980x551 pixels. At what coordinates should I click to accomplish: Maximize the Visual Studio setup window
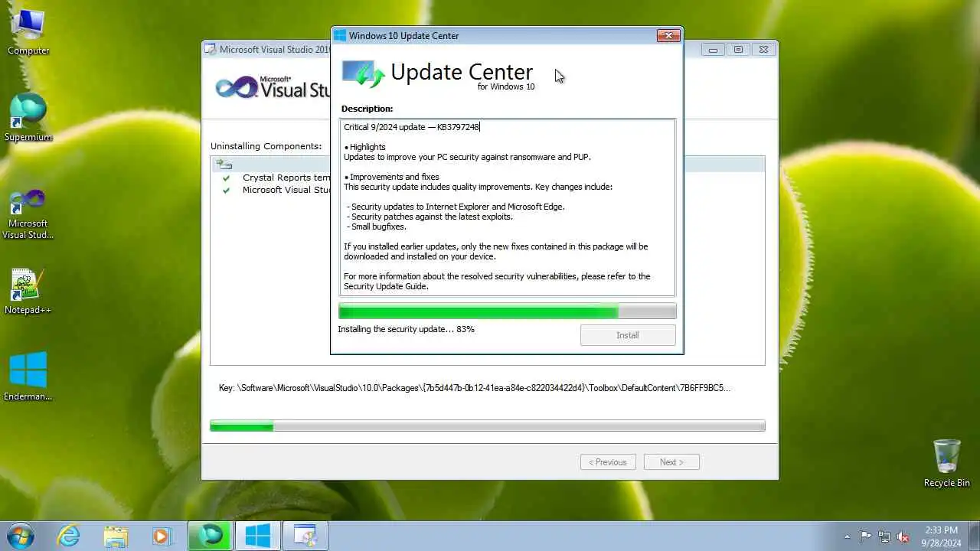coord(738,50)
